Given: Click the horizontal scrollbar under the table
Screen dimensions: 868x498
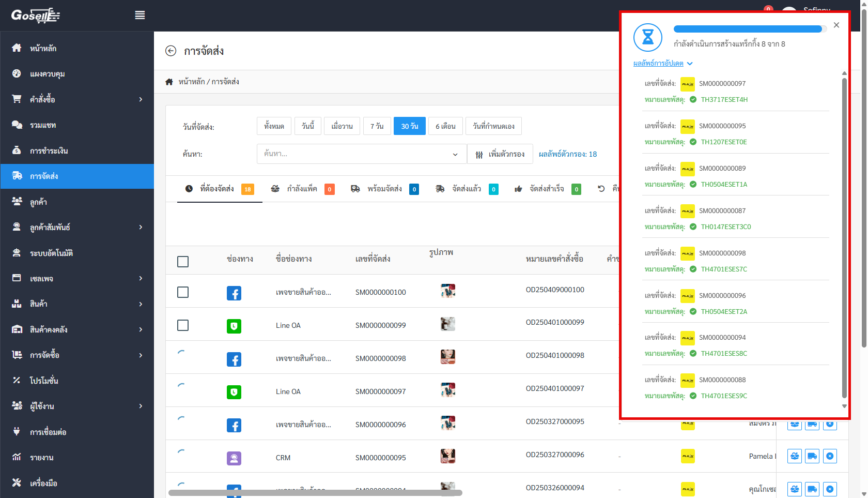Looking at the screenshot, I should point(315,493).
